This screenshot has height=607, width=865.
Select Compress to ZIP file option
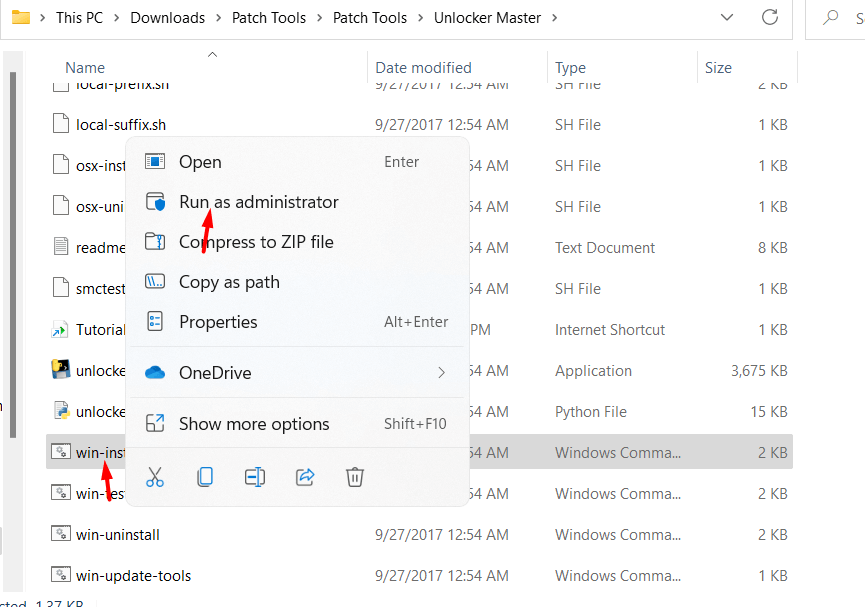(256, 242)
